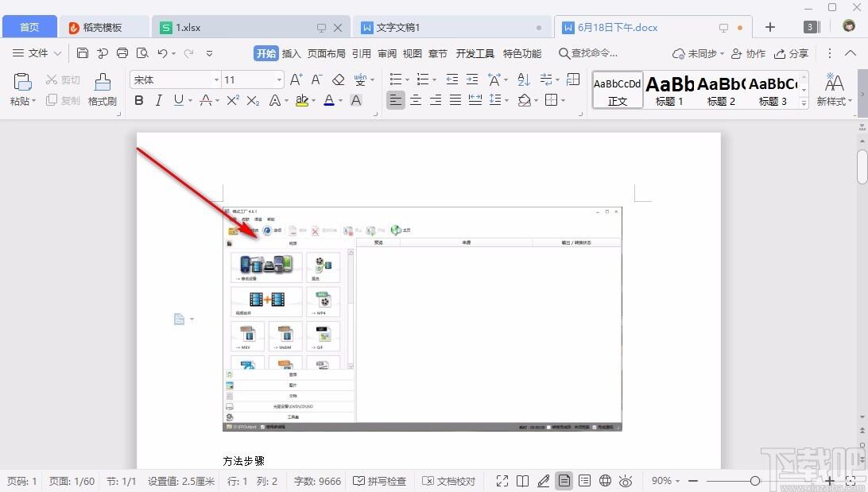This screenshot has height=492, width=868.
Task: Toggle the Spell Check (拼写检查) option
Action: click(379, 481)
